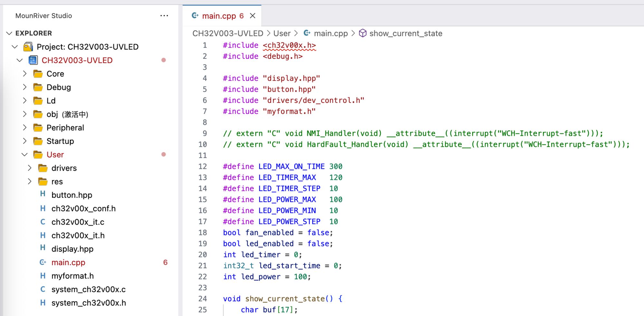Click the CH32V003-UVLED project node icon
The image size is (644, 316).
(x=33, y=60)
